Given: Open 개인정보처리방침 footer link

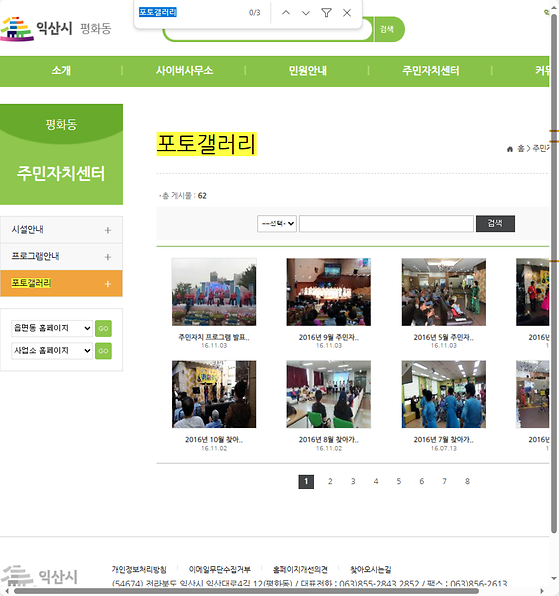Looking at the screenshot, I should pos(139,569).
